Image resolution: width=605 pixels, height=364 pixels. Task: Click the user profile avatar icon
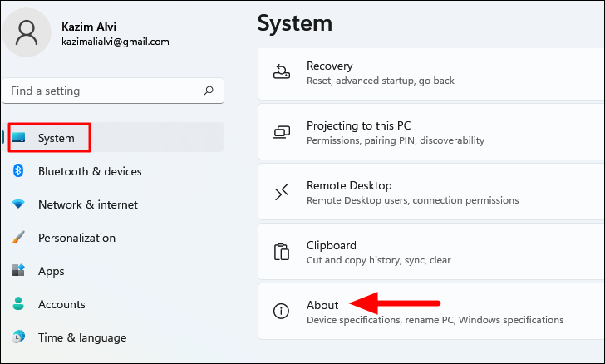(27, 33)
